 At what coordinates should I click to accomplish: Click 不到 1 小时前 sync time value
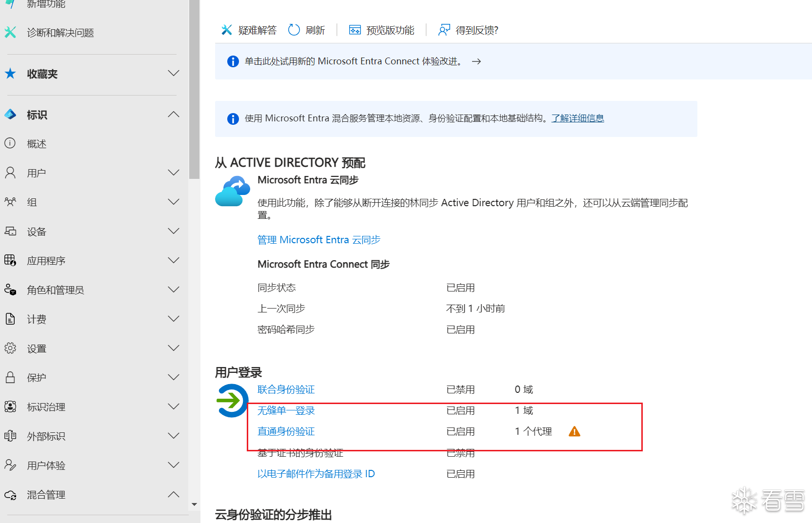coord(475,309)
